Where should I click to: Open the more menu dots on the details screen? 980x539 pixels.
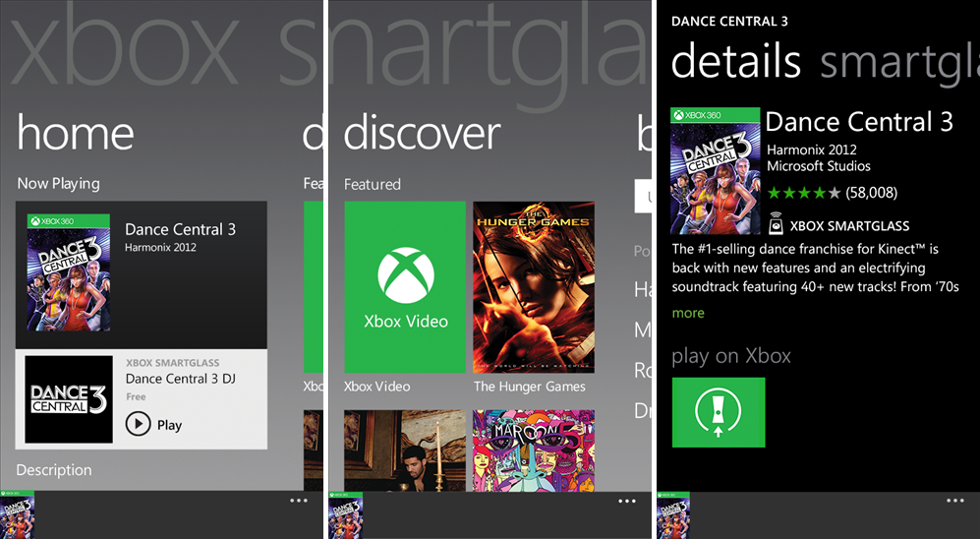click(955, 501)
